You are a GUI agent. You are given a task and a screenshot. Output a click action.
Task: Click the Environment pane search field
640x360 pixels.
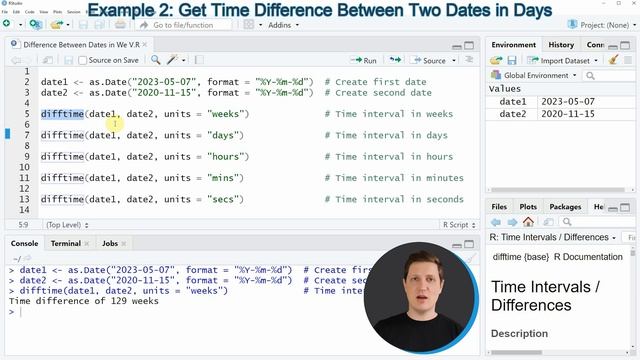[x=610, y=76]
